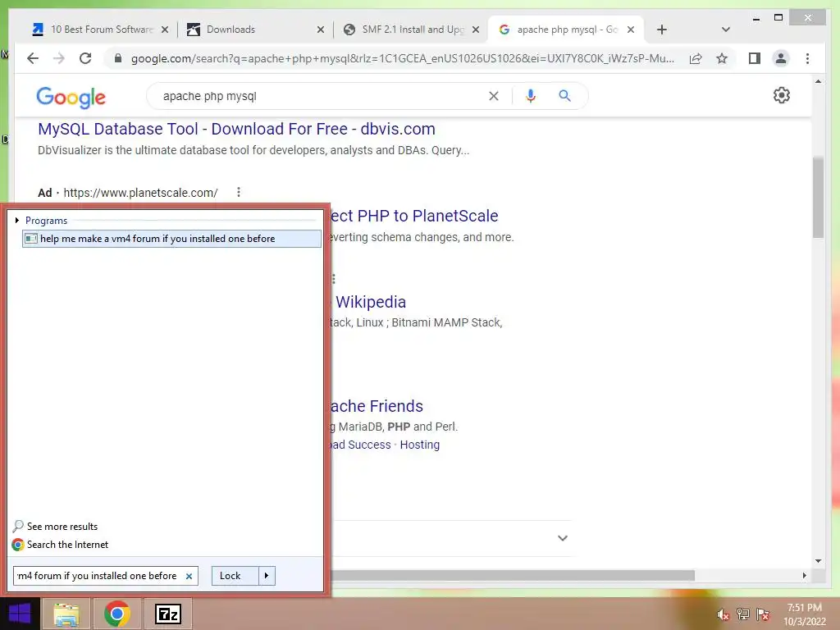Click the Chrome address bar URL
Image resolution: width=840 pixels, height=630 pixels.
pos(402,58)
